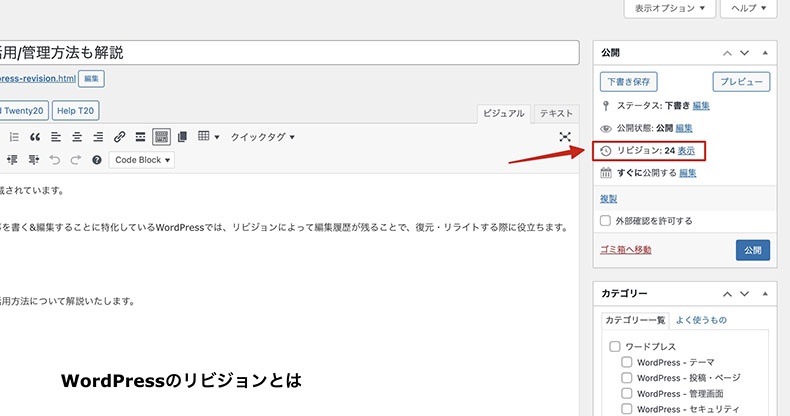Click 編集 link beside ステータス: 下書き

pyautogui.click(x=701, y=106)
